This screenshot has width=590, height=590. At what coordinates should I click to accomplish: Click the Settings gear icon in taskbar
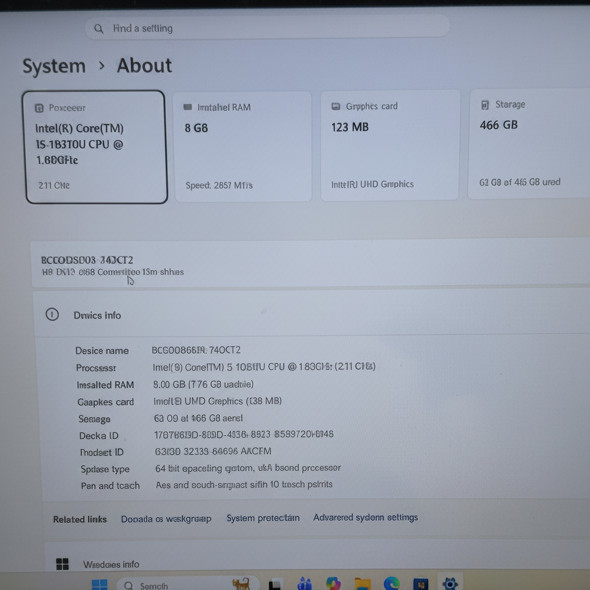(x=450, y=583)
